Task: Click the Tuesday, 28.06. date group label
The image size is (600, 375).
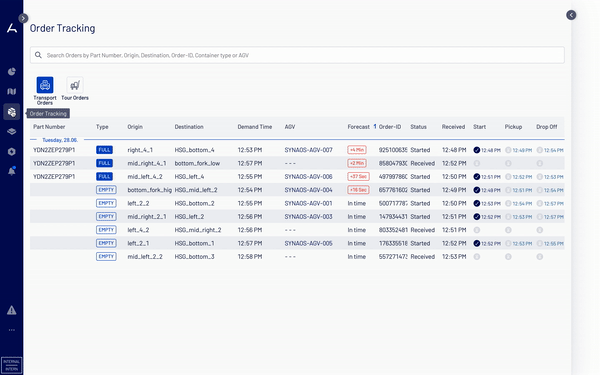Action: pyautogui.click(x=60, y=140)
